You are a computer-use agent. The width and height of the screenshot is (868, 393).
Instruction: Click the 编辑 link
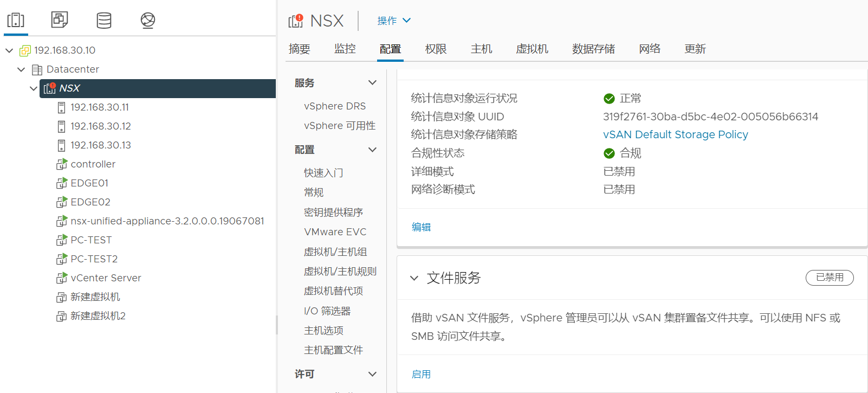pos(421,227)
